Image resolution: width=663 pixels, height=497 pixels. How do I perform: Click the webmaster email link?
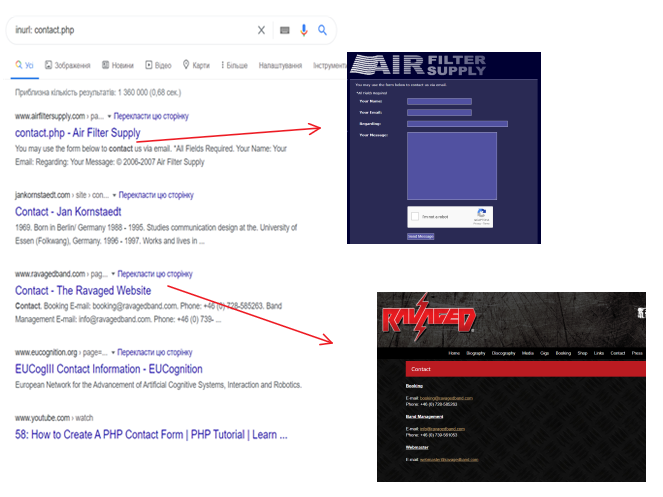[x=449, y=460]
